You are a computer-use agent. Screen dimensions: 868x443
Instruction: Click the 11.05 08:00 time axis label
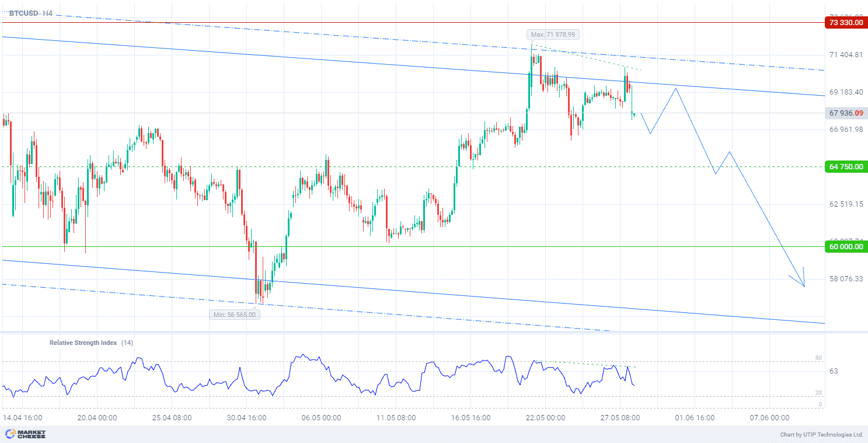[396, 418]
